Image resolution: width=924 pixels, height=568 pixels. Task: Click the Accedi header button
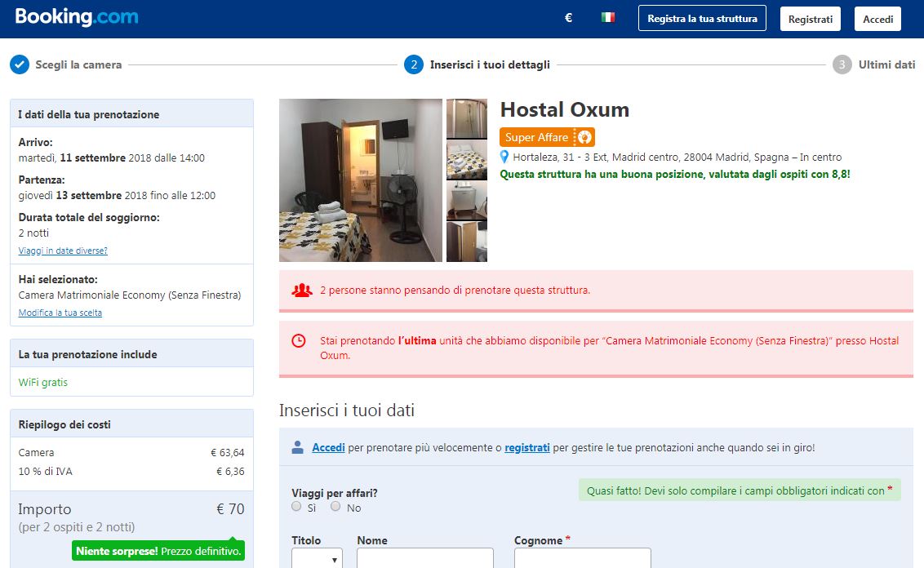pyautogui.click(x=878, y=19)
